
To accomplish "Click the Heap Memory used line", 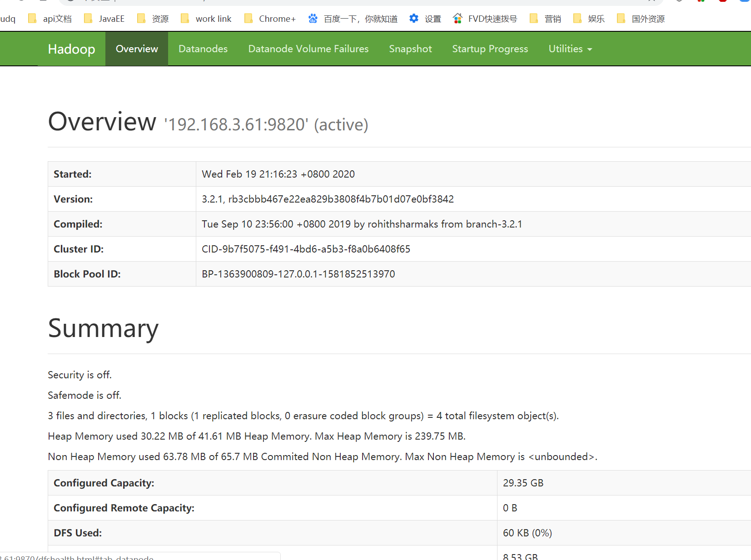I will tap(257, 436).
